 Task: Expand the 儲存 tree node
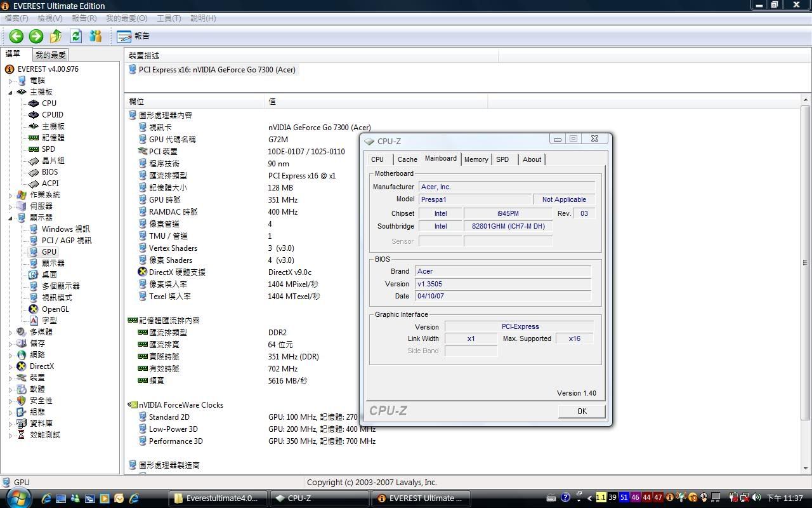click(11, 344)
